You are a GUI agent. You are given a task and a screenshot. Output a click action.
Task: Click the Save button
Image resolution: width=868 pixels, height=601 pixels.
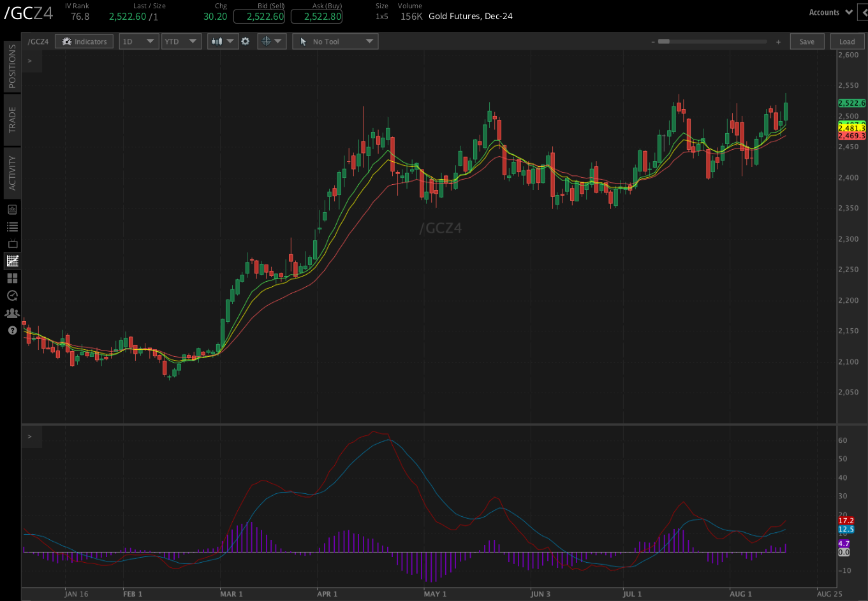pyautogui.click(x=807, y=41)
